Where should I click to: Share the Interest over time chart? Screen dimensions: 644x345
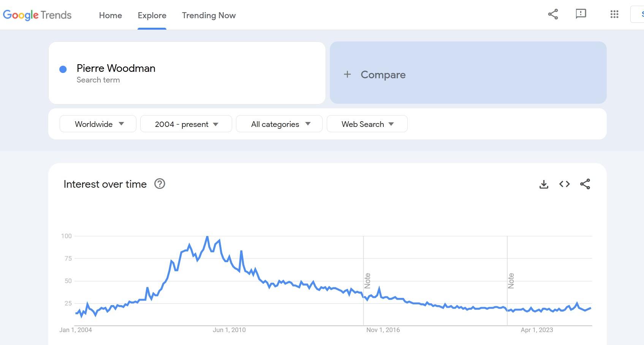[585, 184]
